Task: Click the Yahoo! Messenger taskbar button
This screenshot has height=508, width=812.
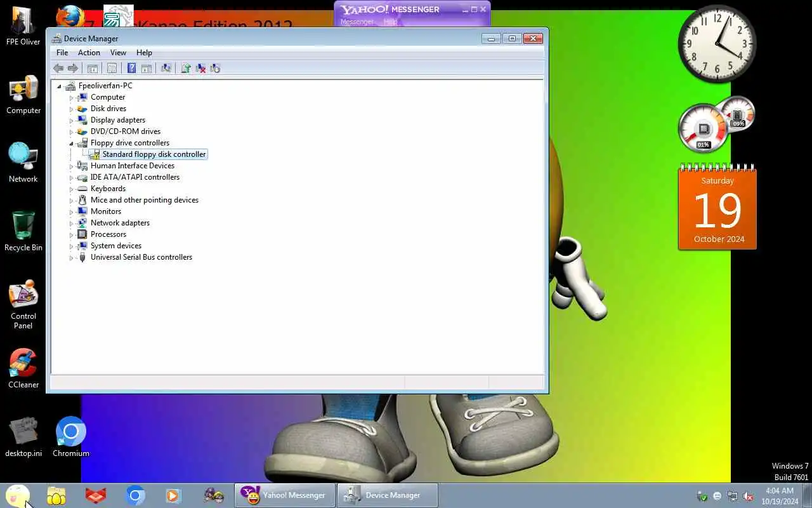Action: pyautogui.click(x=285, y=495)
